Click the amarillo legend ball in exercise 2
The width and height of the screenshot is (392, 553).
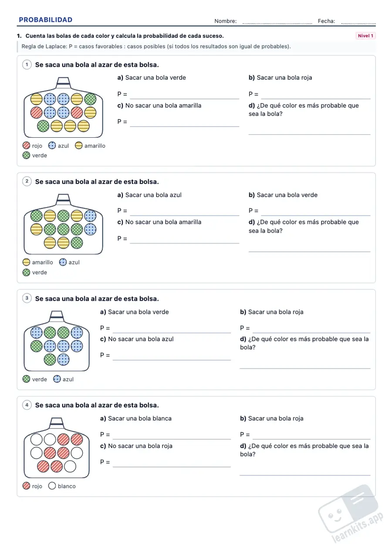(x=27, y=262)
